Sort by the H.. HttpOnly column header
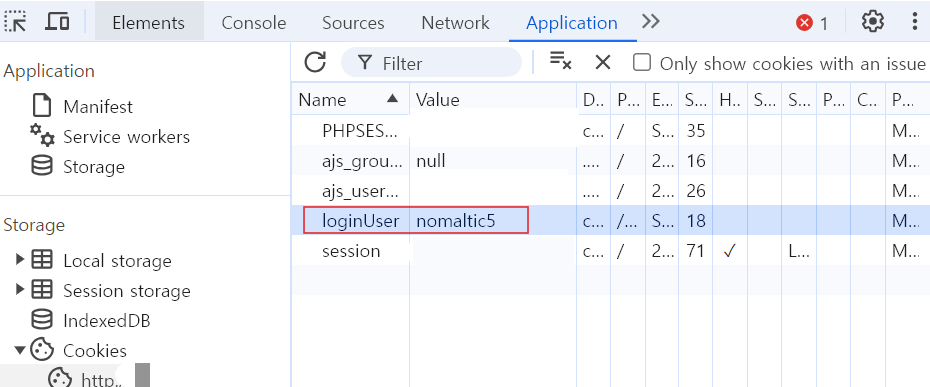The image size is (930, 387). click(730, 99)
